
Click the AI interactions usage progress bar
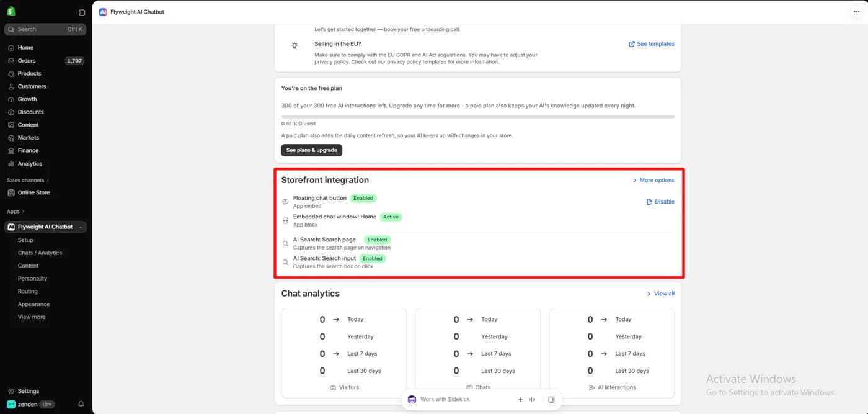(x=478, y=117)
